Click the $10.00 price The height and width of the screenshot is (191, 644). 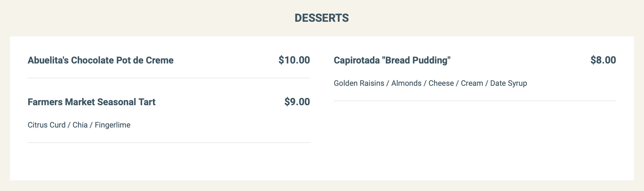tap(294, 60)
